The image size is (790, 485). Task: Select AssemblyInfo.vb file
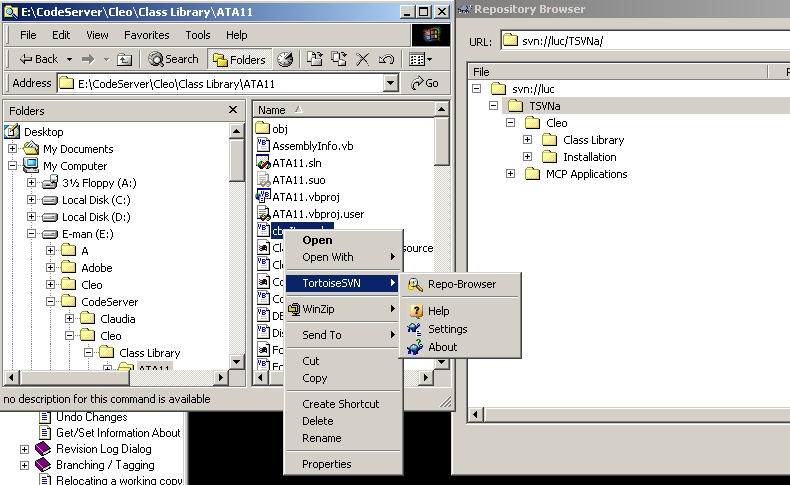pyautogui.click(x=305, y=146)
